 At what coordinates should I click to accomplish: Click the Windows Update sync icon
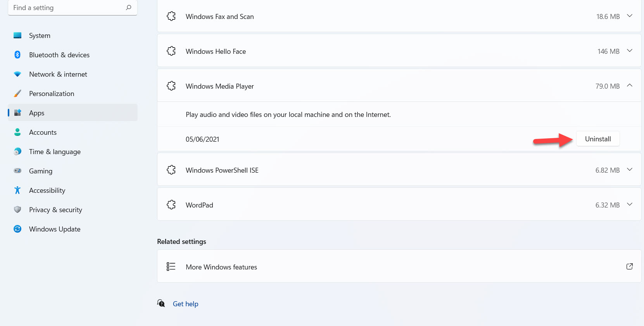[x=17, y=229]
